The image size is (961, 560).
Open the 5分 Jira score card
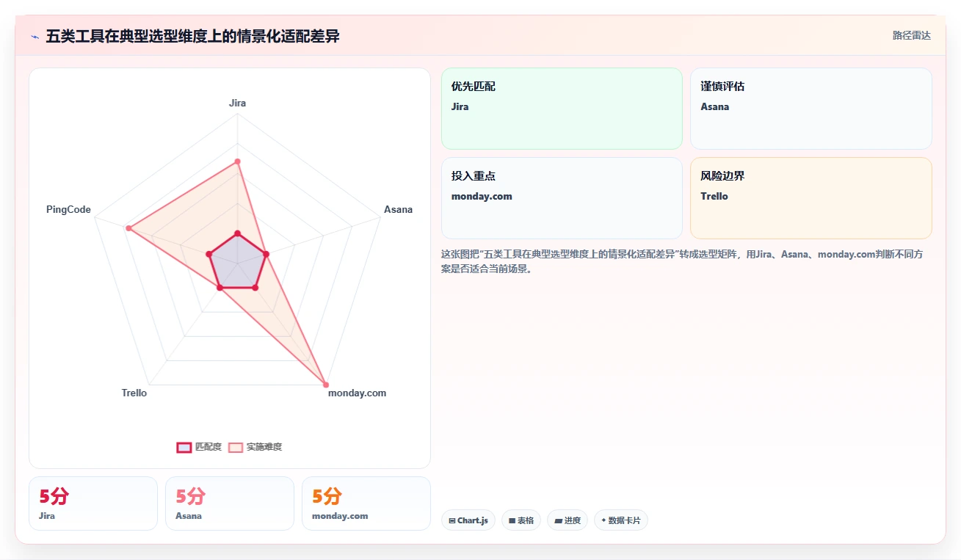point(93,503)
